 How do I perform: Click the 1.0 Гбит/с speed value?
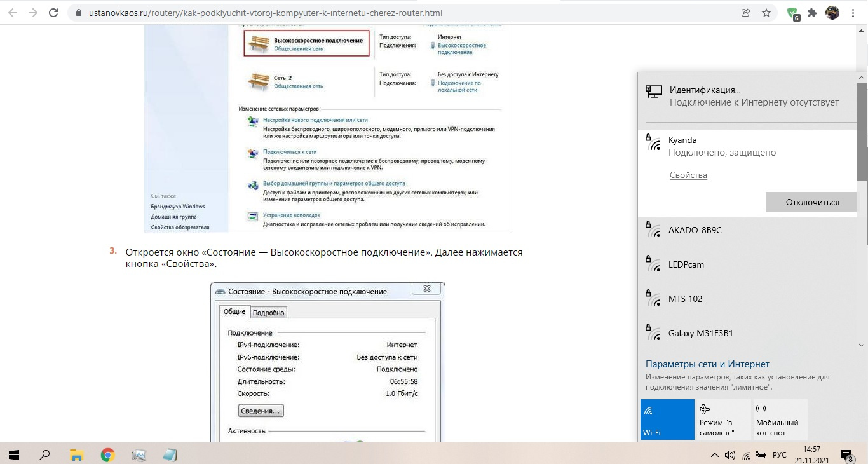pyautogui.click(x=402, y=393)
